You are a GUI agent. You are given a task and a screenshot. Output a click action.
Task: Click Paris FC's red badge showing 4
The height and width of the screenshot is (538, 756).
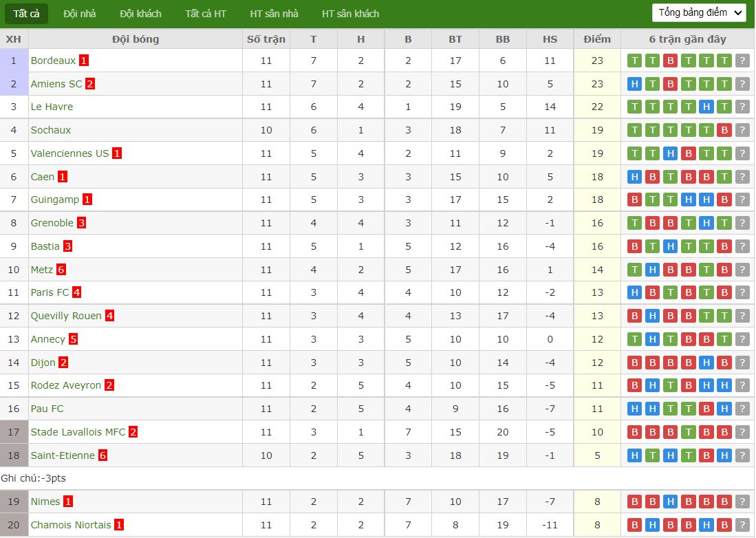[76, 292]
